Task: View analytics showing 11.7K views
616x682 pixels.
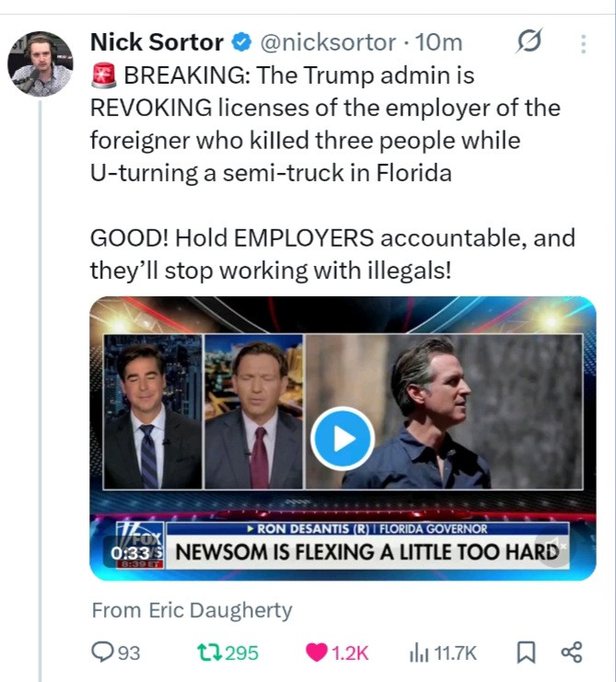Action: (x=418, y=653)
